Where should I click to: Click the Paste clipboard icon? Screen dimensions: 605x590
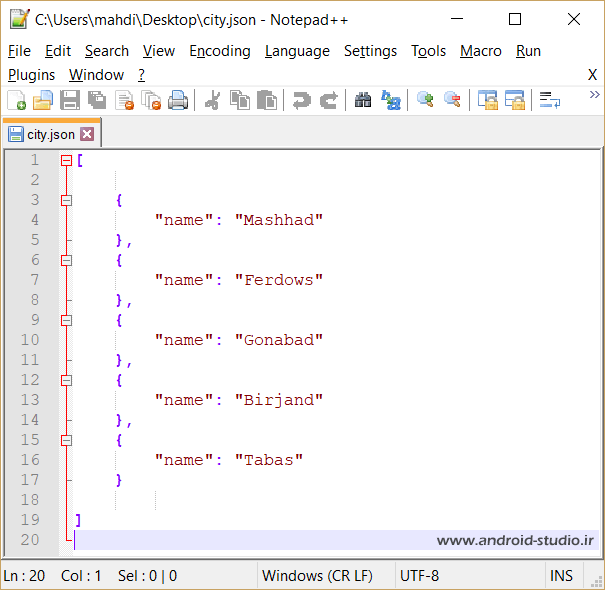point(267,100)
